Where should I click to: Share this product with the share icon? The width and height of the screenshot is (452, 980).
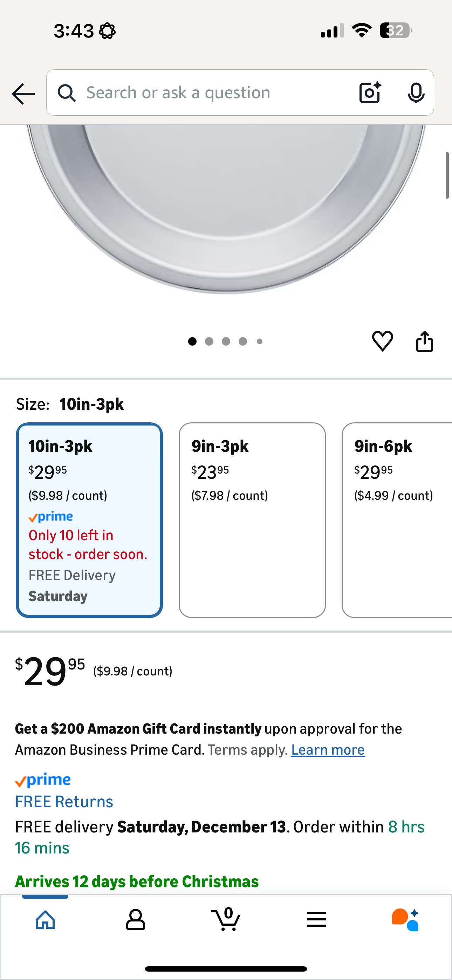point(424,341)
